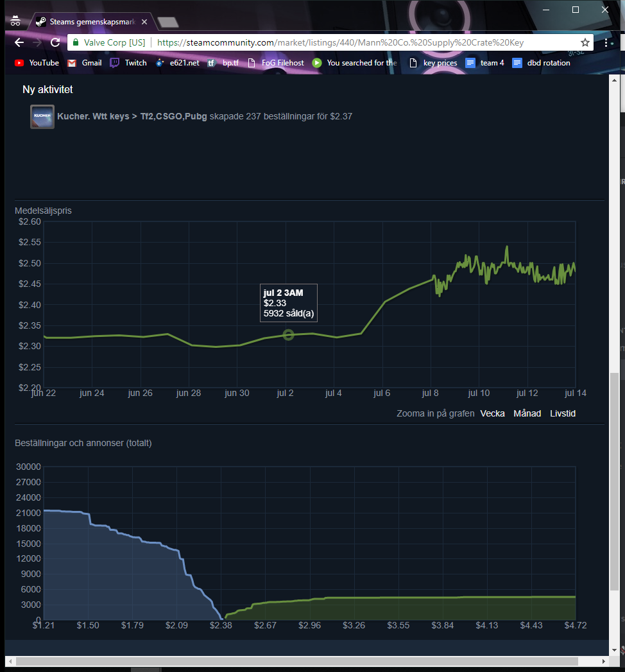This screenshot has width=625, height=672.
Task: Click the horizontal scrollbar at page bottom
Action: click(296, 660)
